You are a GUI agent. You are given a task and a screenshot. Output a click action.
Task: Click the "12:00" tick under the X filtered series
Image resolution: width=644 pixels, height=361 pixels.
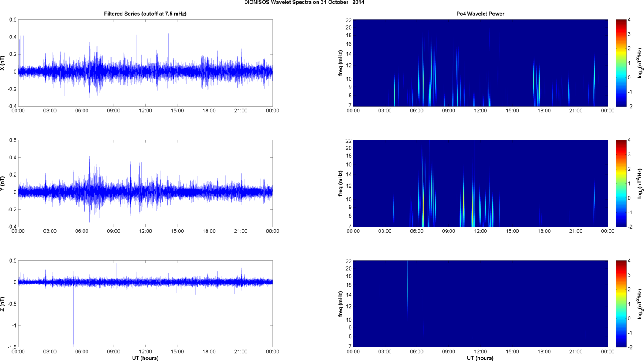coord(145,111)
